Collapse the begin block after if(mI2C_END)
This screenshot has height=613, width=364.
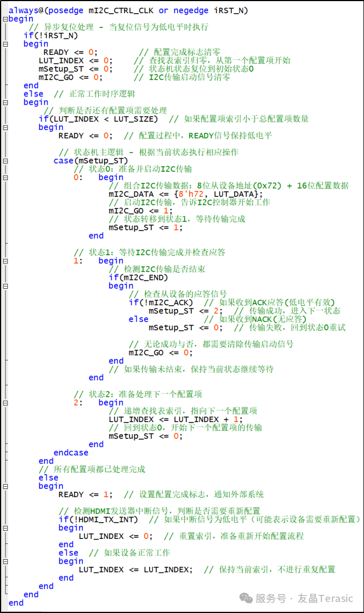tap(5, 286)
